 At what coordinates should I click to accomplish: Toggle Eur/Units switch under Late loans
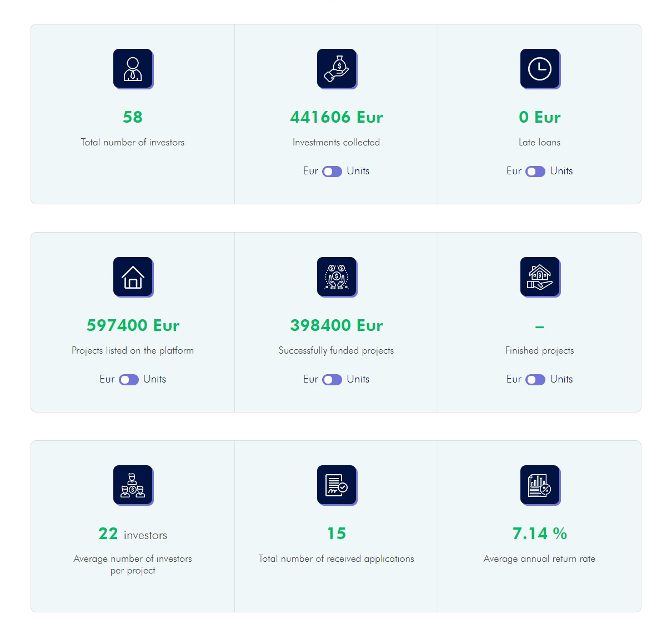(535, 172)
